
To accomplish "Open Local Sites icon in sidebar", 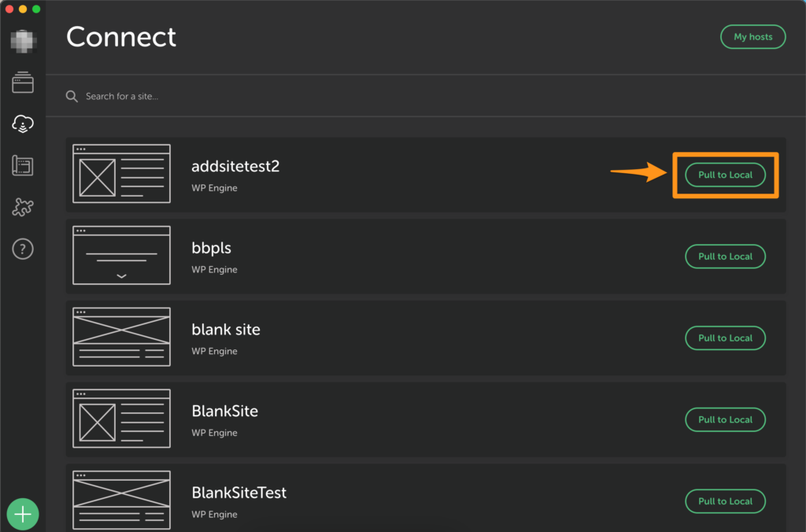I will click(23, 82).
